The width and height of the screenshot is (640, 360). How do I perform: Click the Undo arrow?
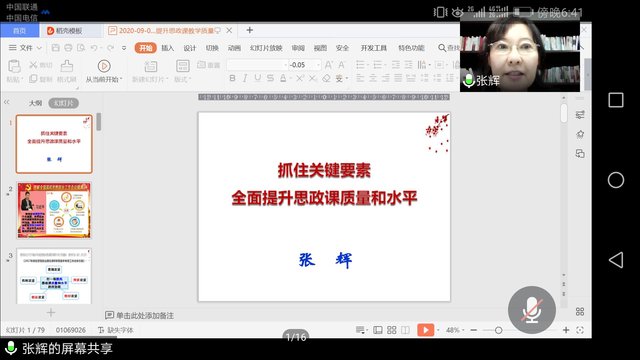point(94,48)
